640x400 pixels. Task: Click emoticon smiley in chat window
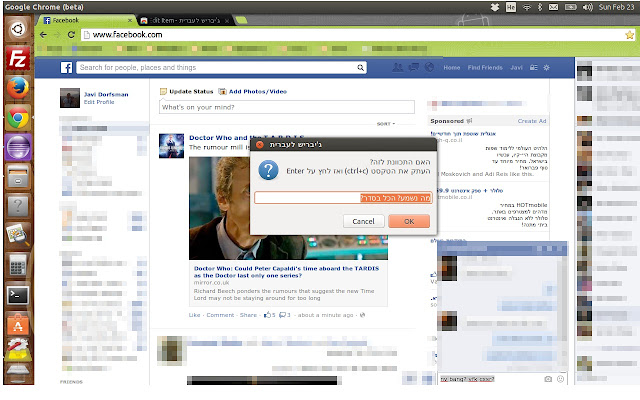point(560,379)
